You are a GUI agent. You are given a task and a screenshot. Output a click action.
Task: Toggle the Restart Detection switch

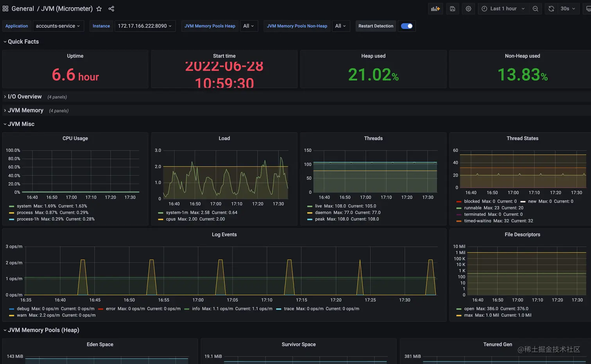(x=407, y=26)
